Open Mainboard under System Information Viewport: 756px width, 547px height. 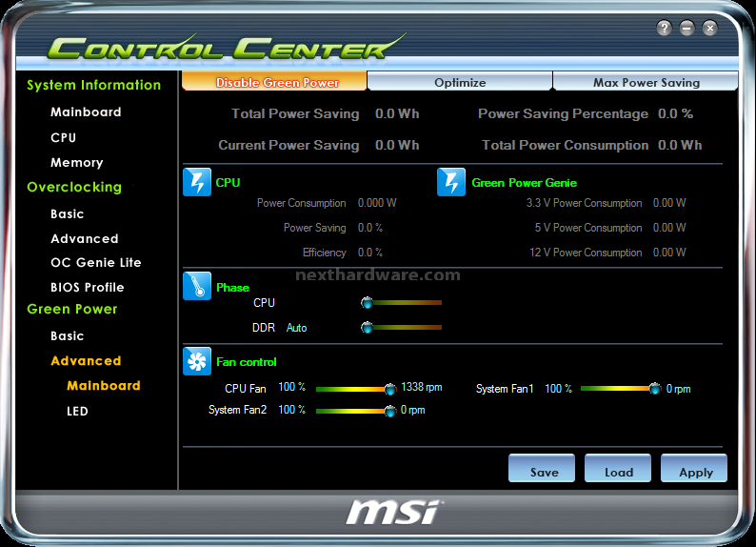coord(86,111)
